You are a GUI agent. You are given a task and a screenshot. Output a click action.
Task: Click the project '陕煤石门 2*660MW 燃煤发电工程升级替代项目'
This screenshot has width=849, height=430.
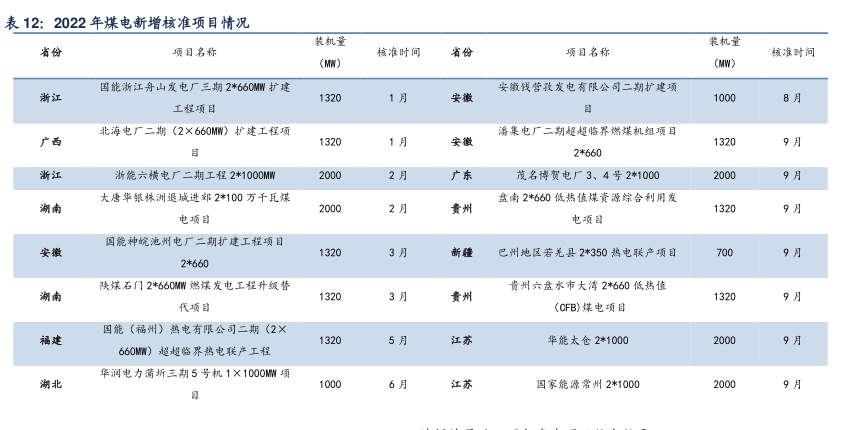(x=195, y=296)
